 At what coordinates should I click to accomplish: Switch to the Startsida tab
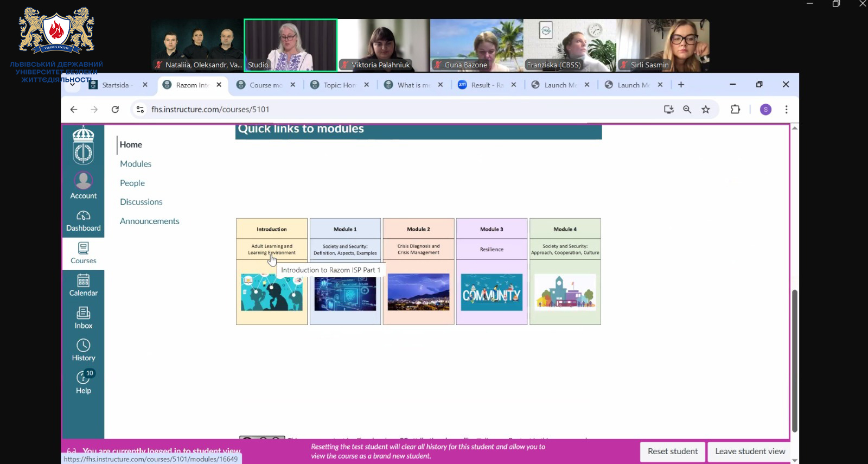coord(115,85)
